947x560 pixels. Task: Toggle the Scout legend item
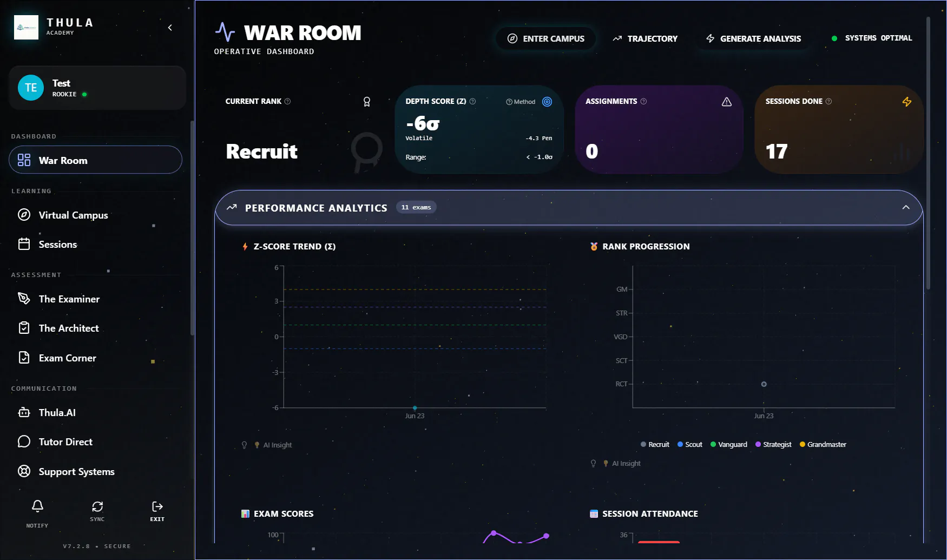click(690, 444)
